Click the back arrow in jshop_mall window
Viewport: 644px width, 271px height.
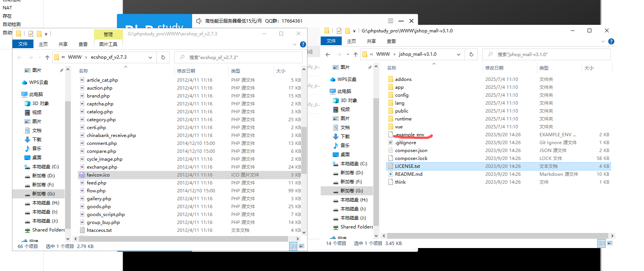328,54
